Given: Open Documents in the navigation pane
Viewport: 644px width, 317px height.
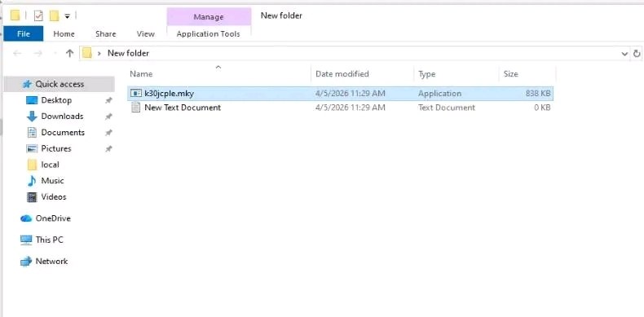Looking at the screenshot, I should (63, 132).
